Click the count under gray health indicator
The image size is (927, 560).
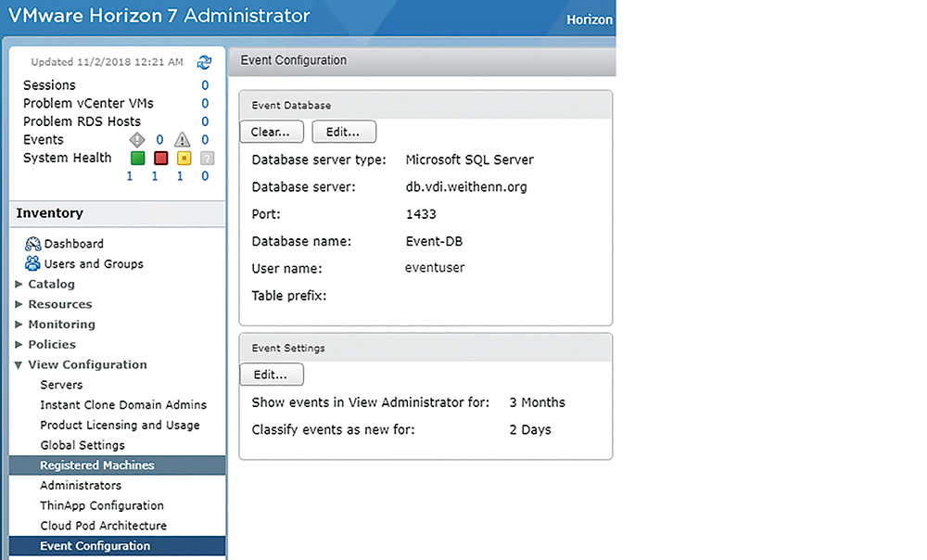pos(205,175)
